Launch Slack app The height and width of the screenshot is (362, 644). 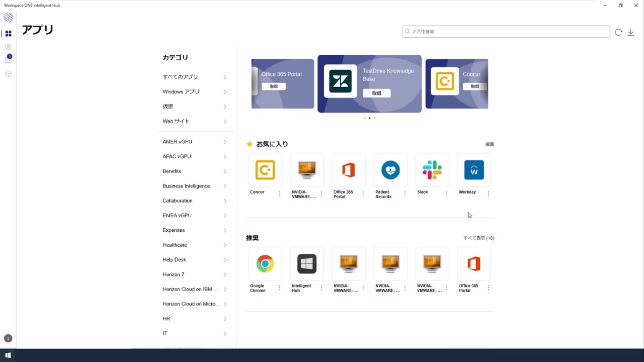point(432,170)
